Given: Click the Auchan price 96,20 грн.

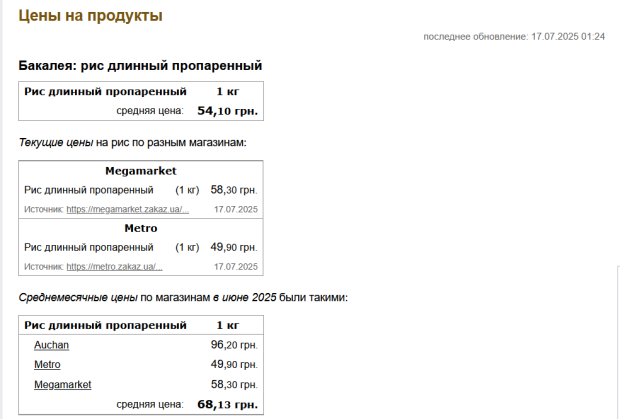Looking at the screenshot, I should click(x=234, y=345).
